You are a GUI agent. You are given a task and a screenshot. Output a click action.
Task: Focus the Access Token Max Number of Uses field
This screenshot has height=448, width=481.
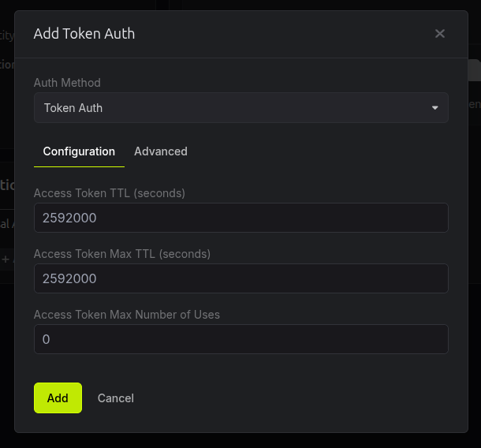click(x=240, y=339)
